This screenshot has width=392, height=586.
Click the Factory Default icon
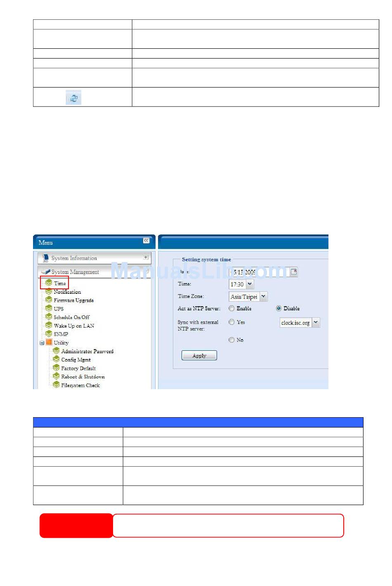coord(56,368)
